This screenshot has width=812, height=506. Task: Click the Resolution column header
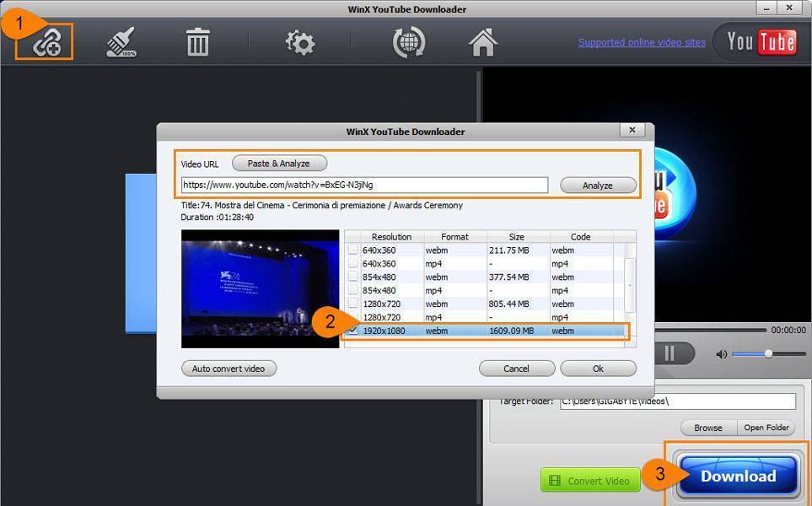click(391, 237)
